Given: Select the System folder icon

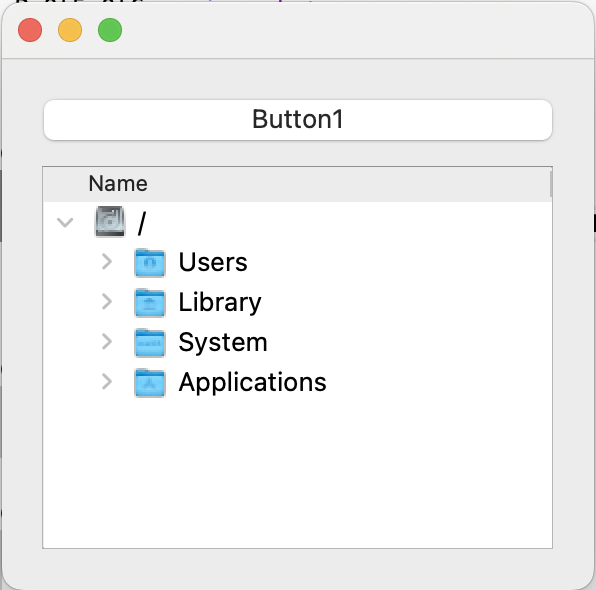Looking at the screenshot, I should [x=150, y=343].
